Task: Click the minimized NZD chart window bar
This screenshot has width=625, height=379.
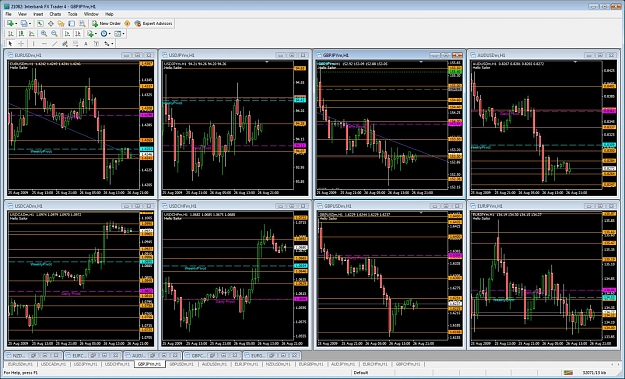Action: tap(33, 355)
